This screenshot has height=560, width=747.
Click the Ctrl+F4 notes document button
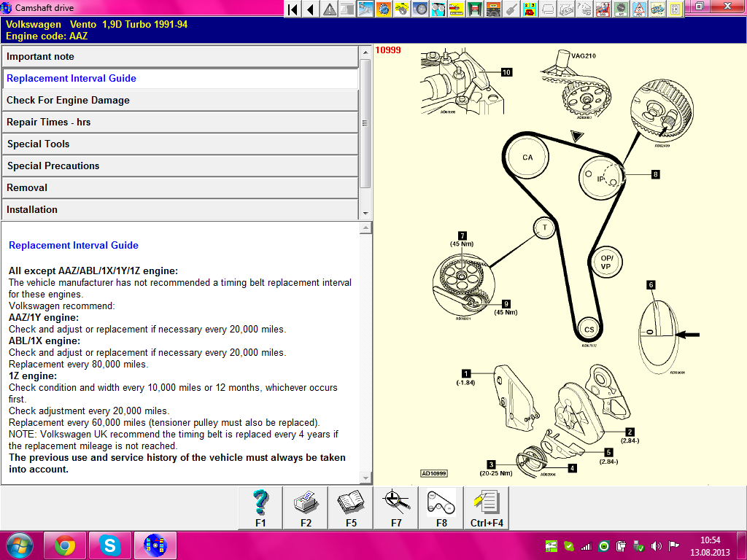tap(487, 508)
